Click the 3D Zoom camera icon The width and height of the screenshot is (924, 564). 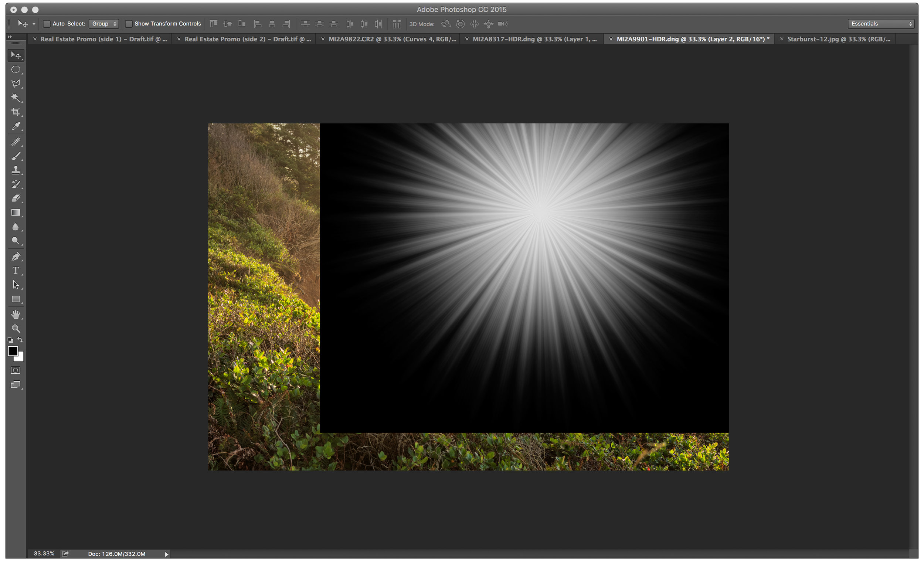[x=503, y=24]
